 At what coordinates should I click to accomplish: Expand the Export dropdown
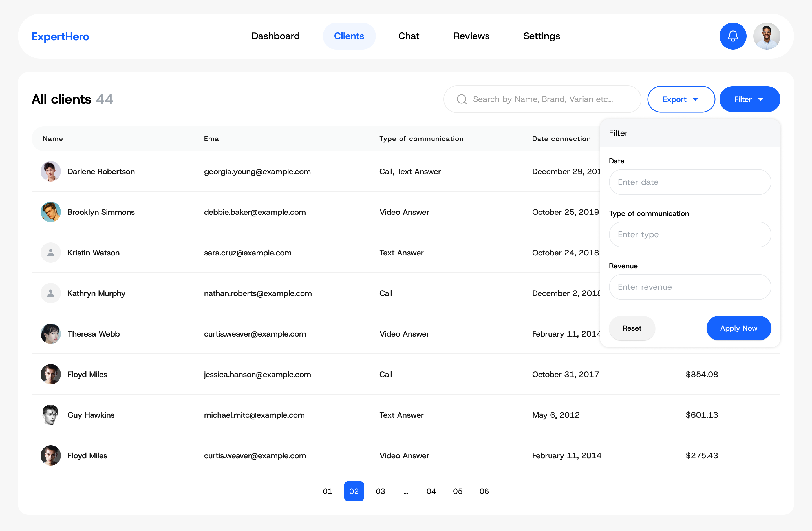[x=681, y=99]
